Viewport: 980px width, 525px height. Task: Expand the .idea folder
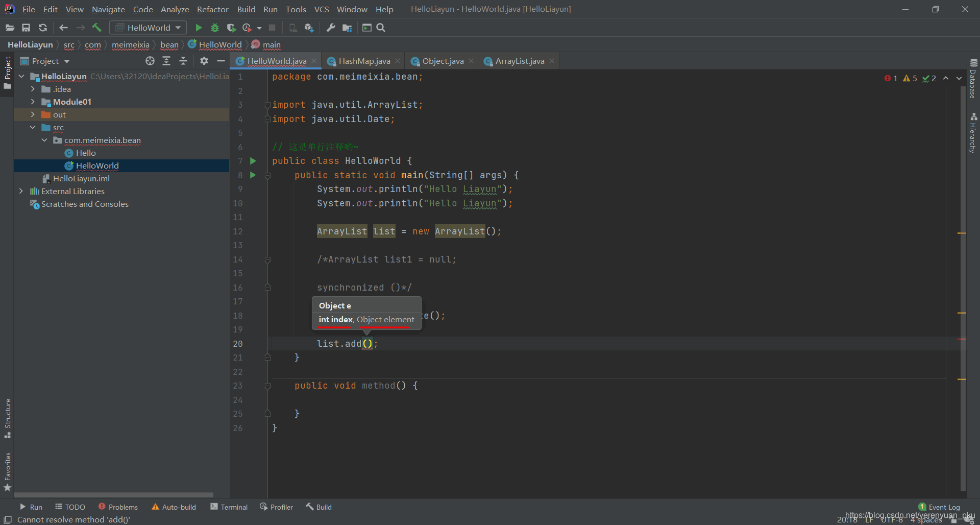point(33,89)
